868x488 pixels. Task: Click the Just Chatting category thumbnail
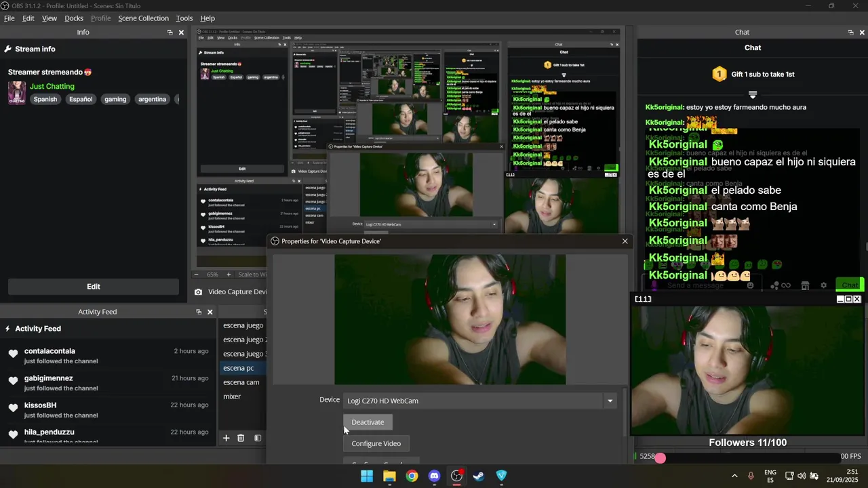point(17,92)
